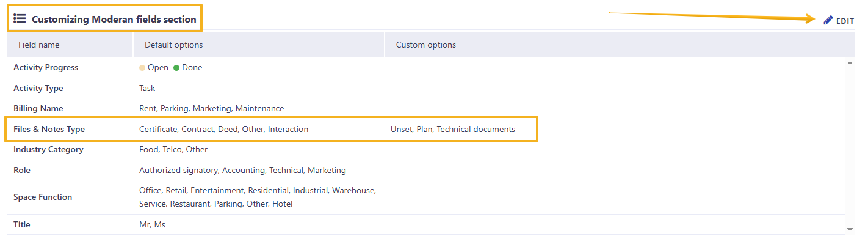The height and width of the screenshot is (247, 868).
Task: Click Mr, Ms title options
Action: coord(152,224)
